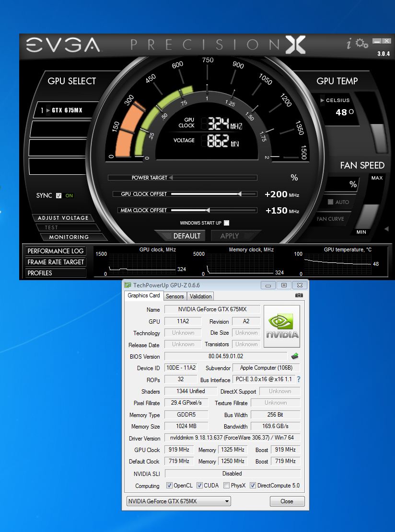Expand the side panel arrow near MIN

click(386, 229)
